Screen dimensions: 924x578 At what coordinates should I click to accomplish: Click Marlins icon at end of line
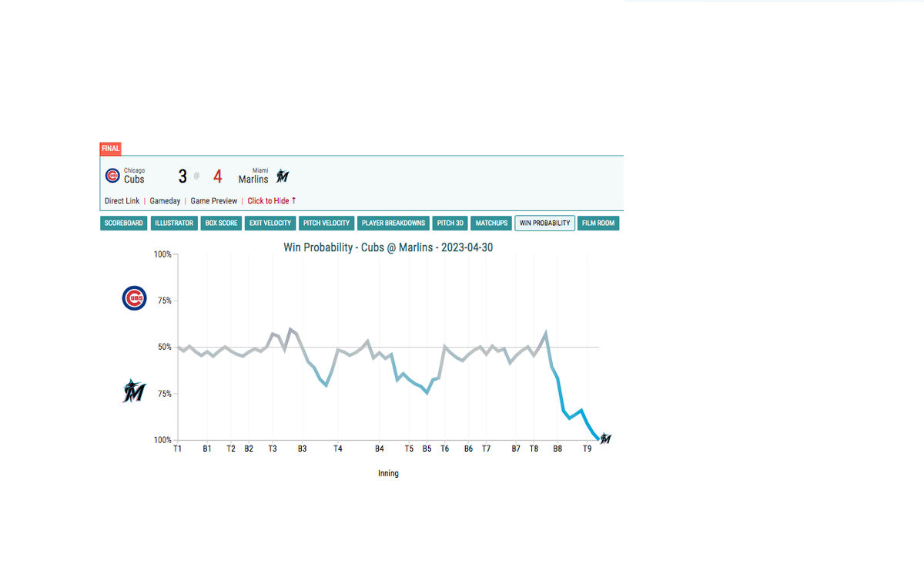605,439
